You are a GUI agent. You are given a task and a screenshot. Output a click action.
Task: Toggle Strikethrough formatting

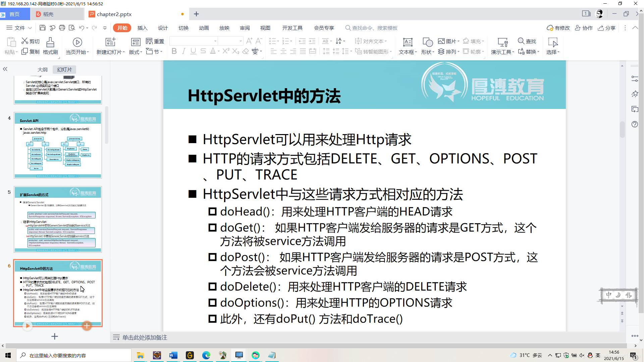coord(203,51)
